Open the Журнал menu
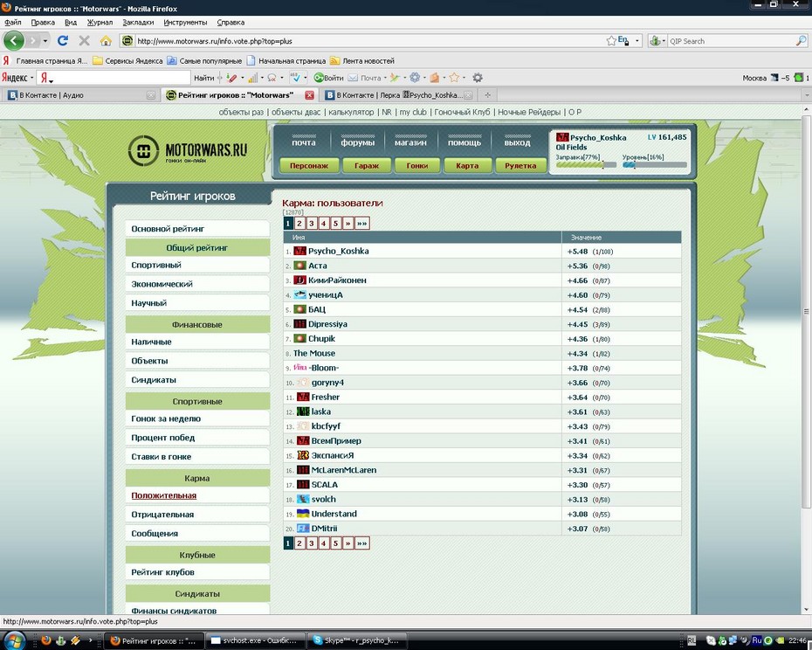This screenshot has height=650, width=812. pyautogui.click(x=100, y=23)
